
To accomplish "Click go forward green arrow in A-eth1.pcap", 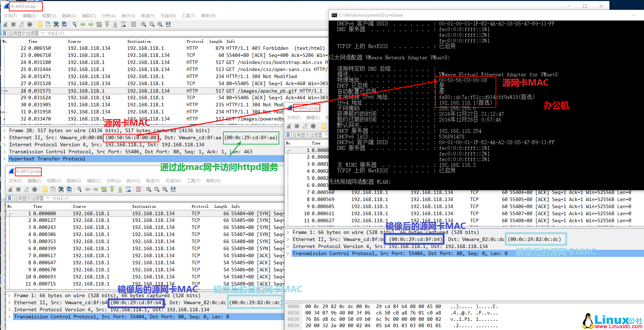I will click(96, 189).
